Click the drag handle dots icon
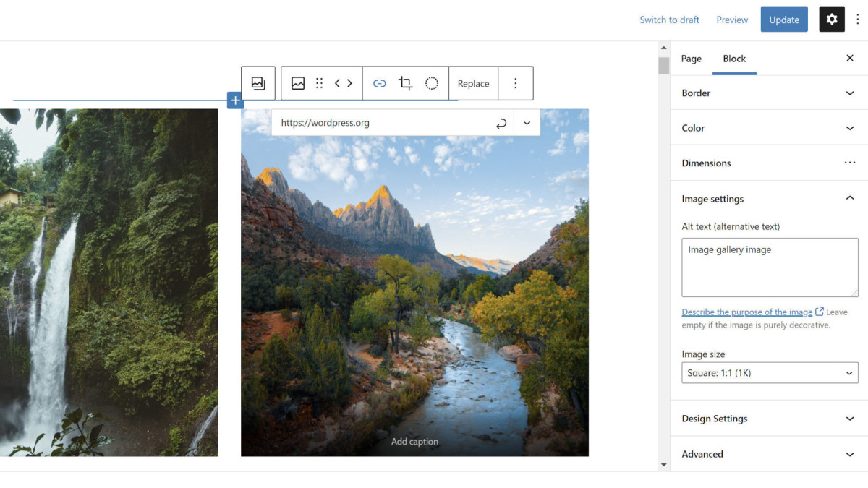 (x=319, y=83)
